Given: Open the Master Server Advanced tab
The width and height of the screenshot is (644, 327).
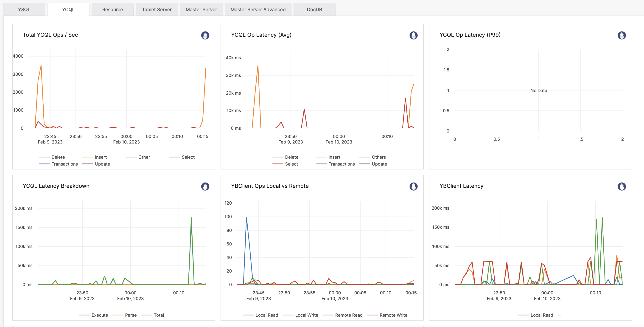Looking at the screenshot, I should [x=258, y=9].
